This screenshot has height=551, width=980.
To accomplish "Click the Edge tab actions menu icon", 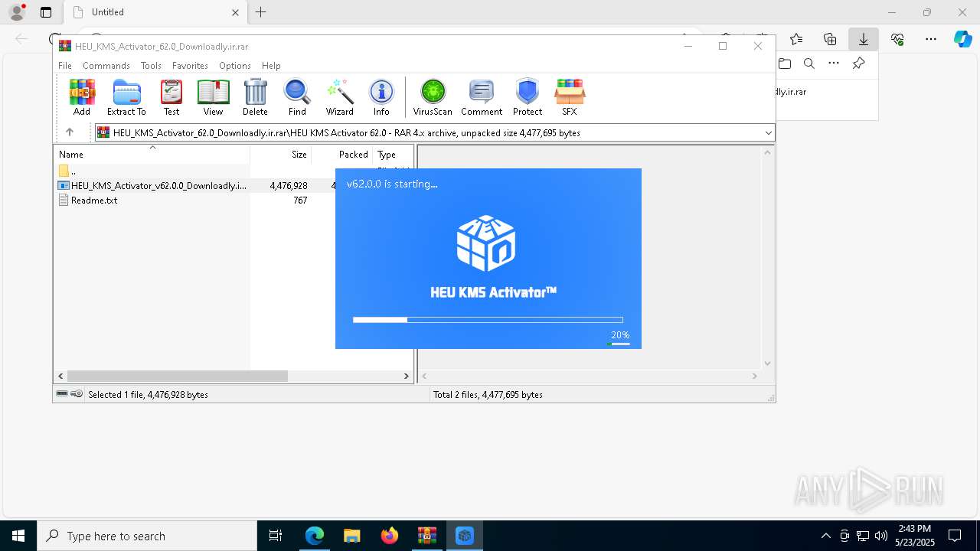I will point(46,12).
